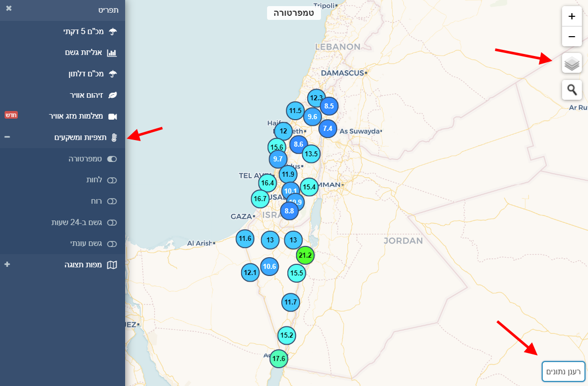Click the map layers icon
The height and width of the screenshot is (386, 588).
[572, 64]
